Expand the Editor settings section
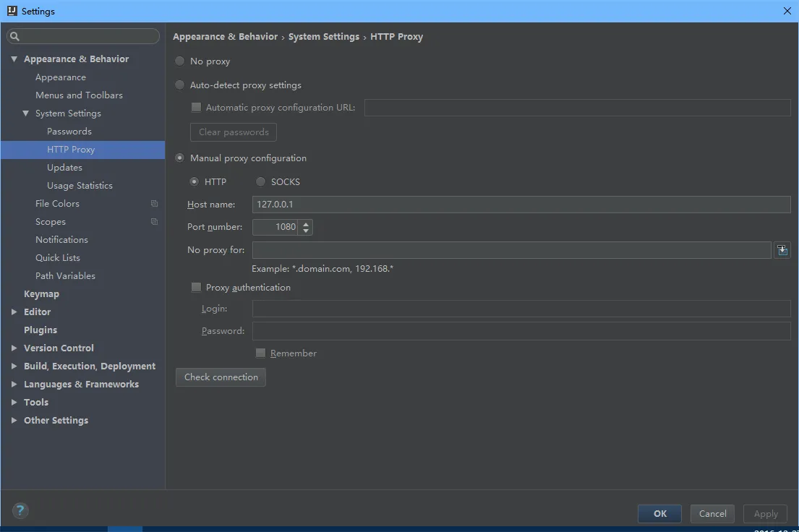 pyautogui.click(x=14, y=312)
